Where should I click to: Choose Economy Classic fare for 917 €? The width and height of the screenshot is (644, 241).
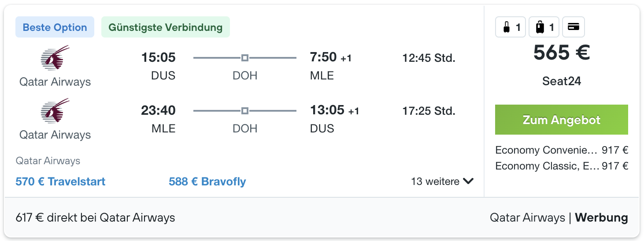562,166
